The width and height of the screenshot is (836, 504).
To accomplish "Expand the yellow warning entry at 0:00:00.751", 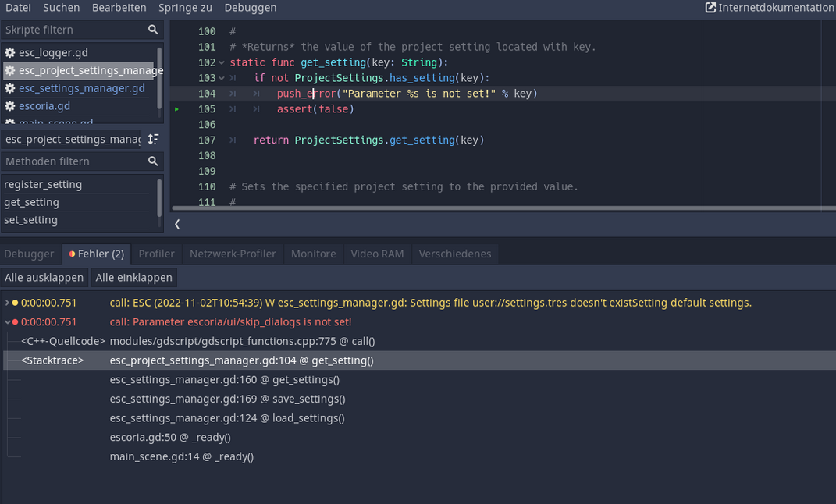I will point(6,302).
